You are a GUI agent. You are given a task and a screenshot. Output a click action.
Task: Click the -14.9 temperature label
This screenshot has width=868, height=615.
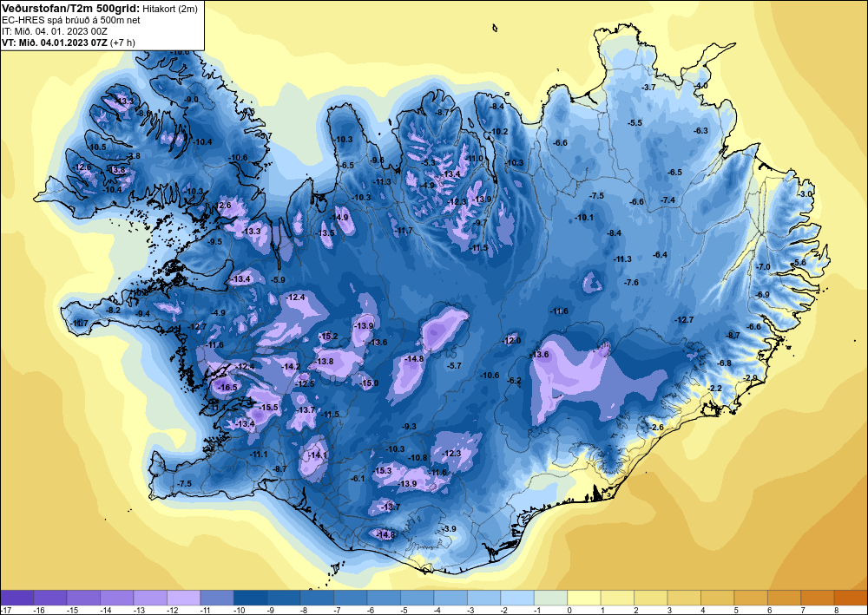[339, 218]
